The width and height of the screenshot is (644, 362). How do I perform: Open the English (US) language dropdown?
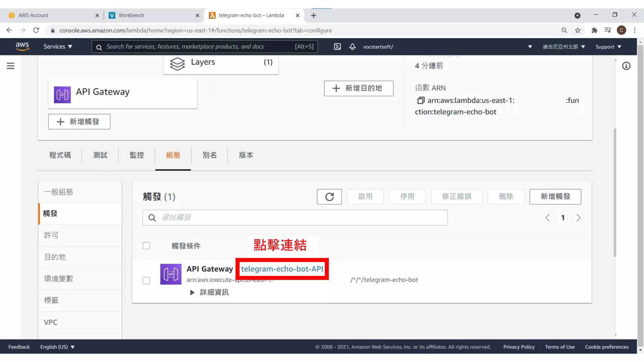pyautogui.click(x=57, y=347)
